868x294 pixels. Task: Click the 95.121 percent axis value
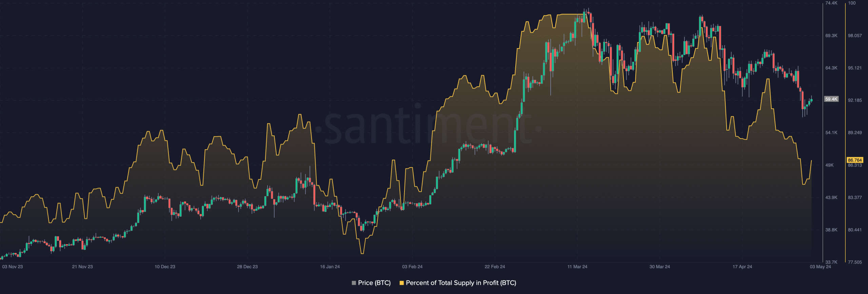855,68
